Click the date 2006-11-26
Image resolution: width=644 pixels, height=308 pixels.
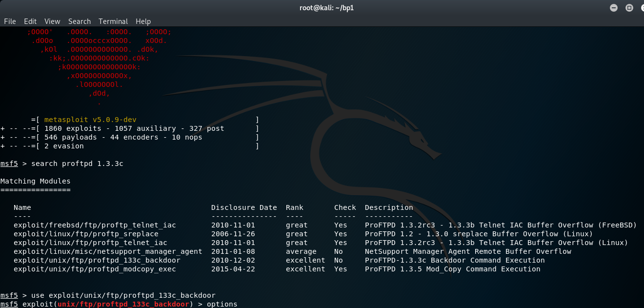click(233, 234)
